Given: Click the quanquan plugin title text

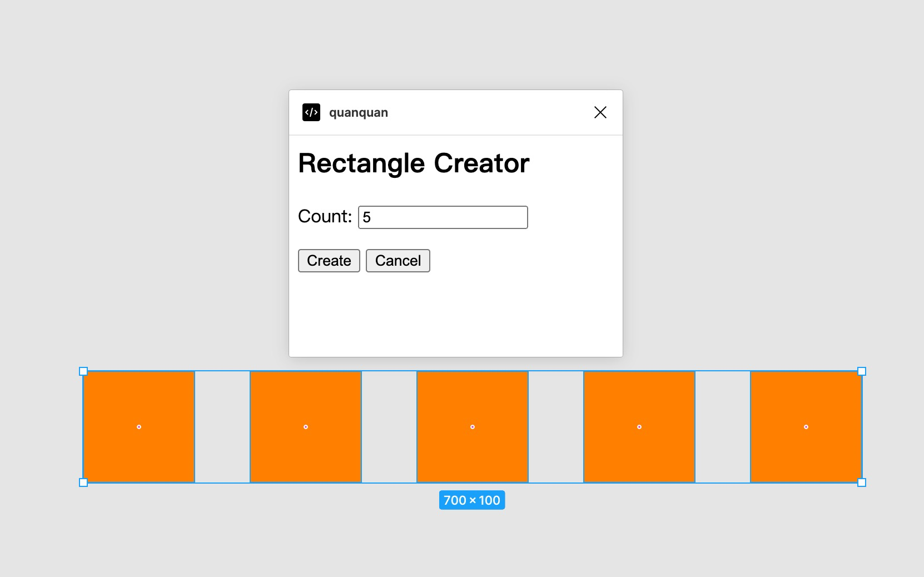Looking at the screenshot, I should [x=359, y=113].
